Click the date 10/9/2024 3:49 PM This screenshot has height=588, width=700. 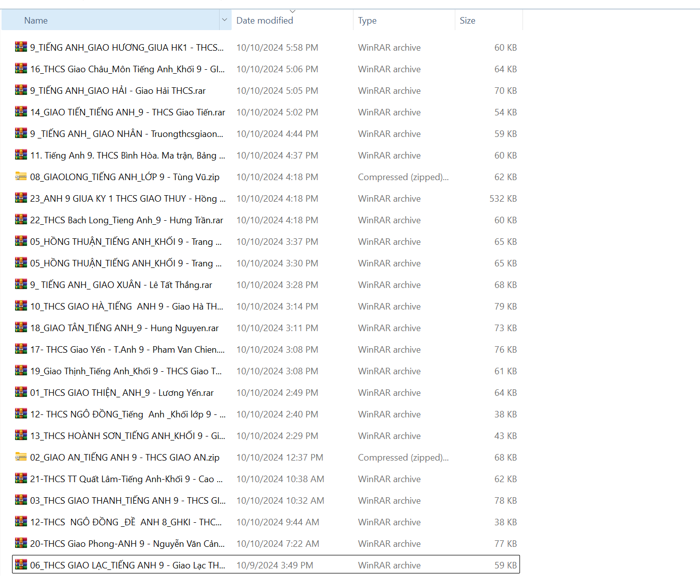[275, 565]
